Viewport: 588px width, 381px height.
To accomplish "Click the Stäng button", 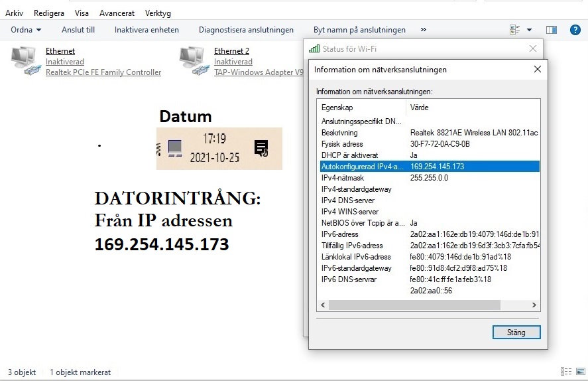I will [516, 333].
